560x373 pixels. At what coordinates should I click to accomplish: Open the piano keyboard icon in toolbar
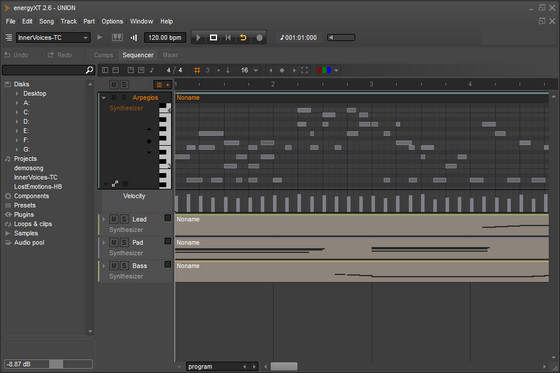tap(117, 38)
